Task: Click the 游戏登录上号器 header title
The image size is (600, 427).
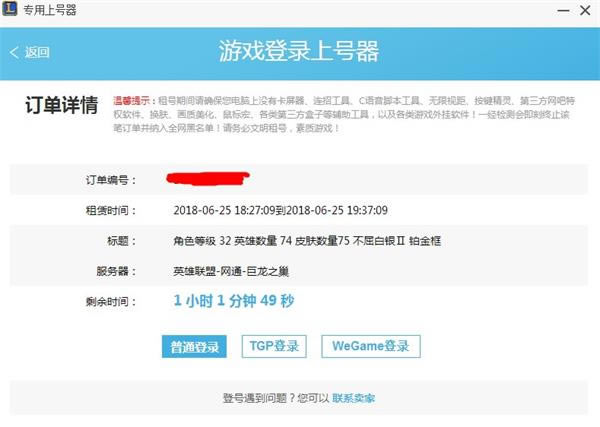Action: coord(299,51)
